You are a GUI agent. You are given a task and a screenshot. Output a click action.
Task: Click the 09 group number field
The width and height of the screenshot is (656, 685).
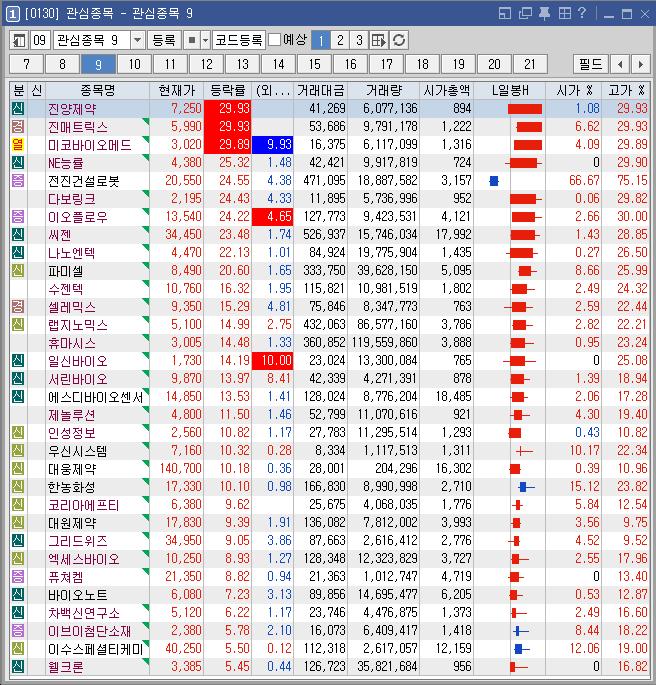point(40,40)
